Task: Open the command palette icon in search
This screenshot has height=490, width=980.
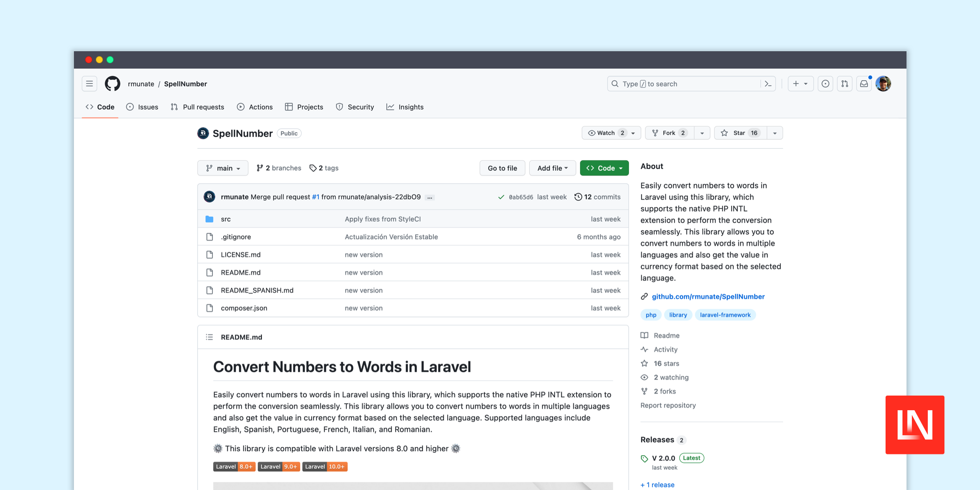Action: point(768,84)
